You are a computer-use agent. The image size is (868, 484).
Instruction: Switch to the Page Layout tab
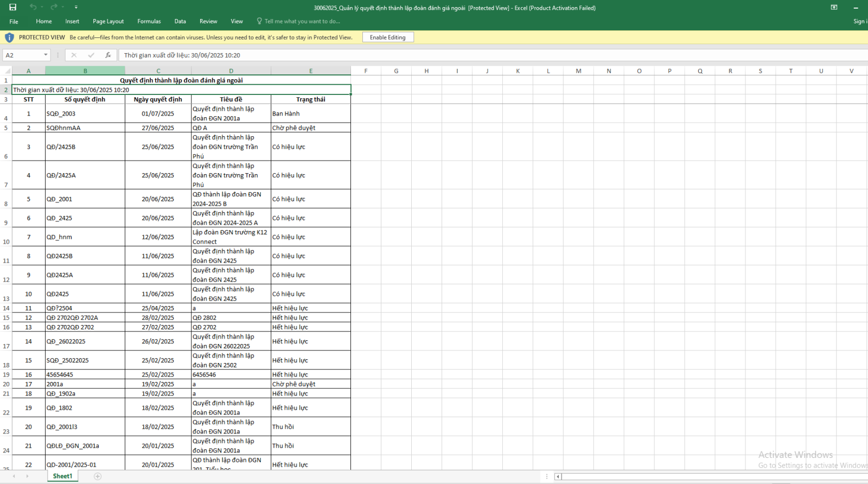[x=108, y=21]
